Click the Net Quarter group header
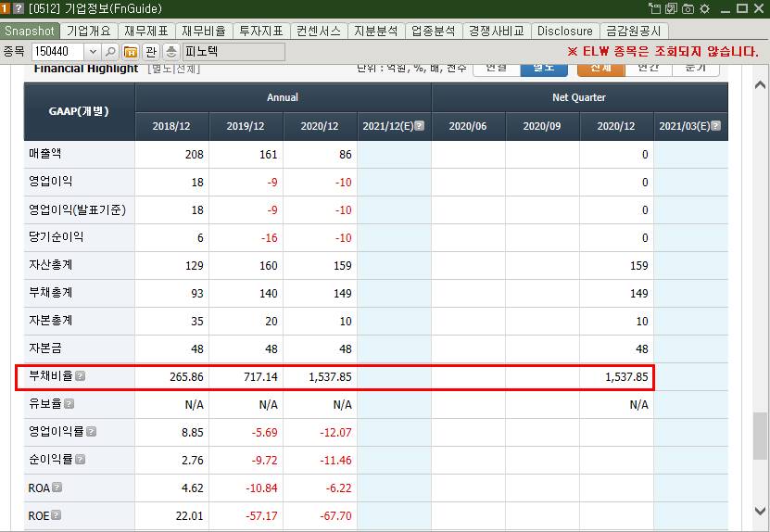 tap(579, 97)
